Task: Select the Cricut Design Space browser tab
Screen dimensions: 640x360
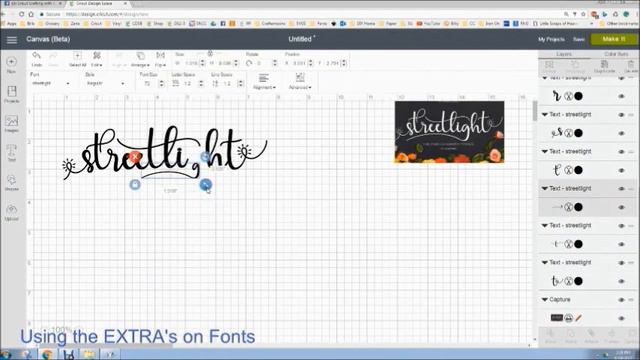Action: [x=97, y=4]
